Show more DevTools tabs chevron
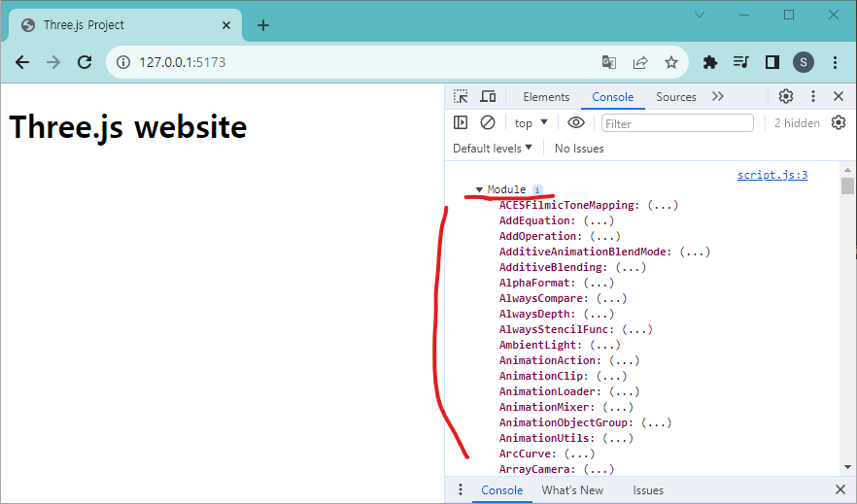Screen dimensions: 857x504 point(718,97)
